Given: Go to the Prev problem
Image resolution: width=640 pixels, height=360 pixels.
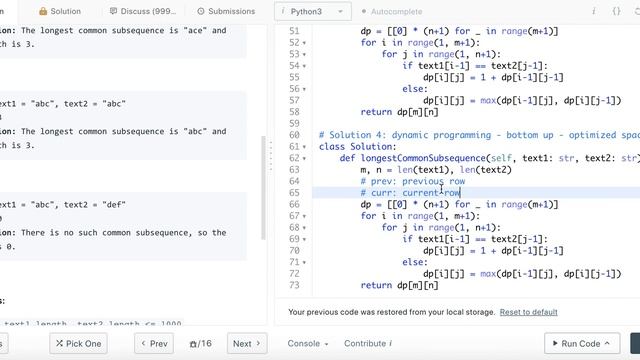Looking at the screenshot, I should point(154,344).
